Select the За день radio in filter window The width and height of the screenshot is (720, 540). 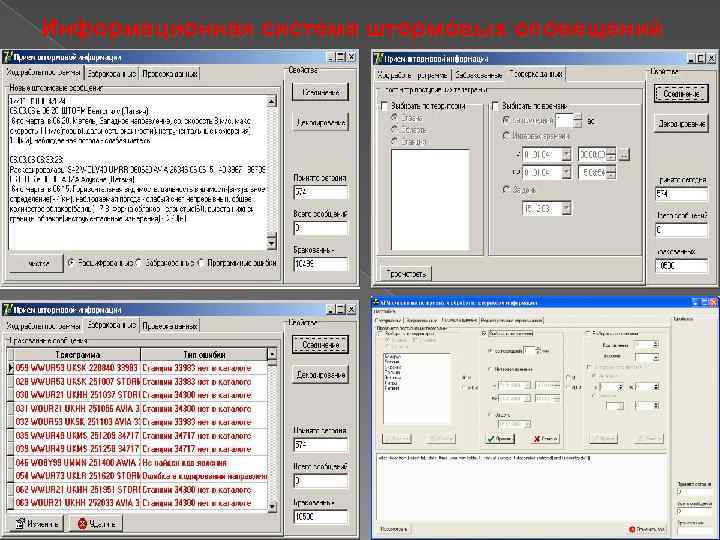506,189
